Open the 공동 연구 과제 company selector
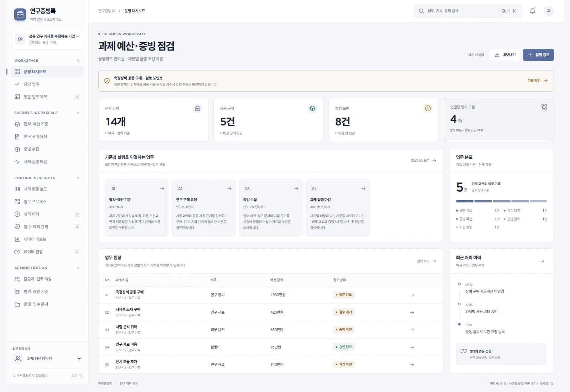 point(47,39)
